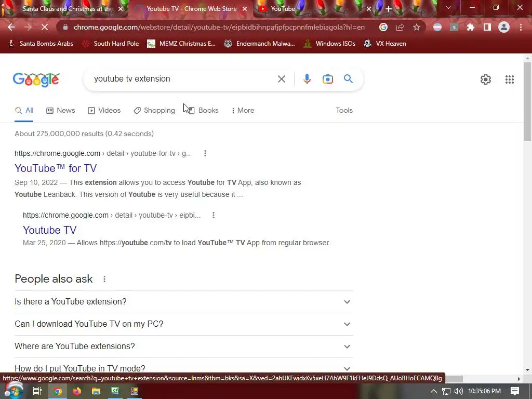The width and height of the screenshot is (532, 399).
Task: Select the Shopping search filter
Action: coord(154,110)
